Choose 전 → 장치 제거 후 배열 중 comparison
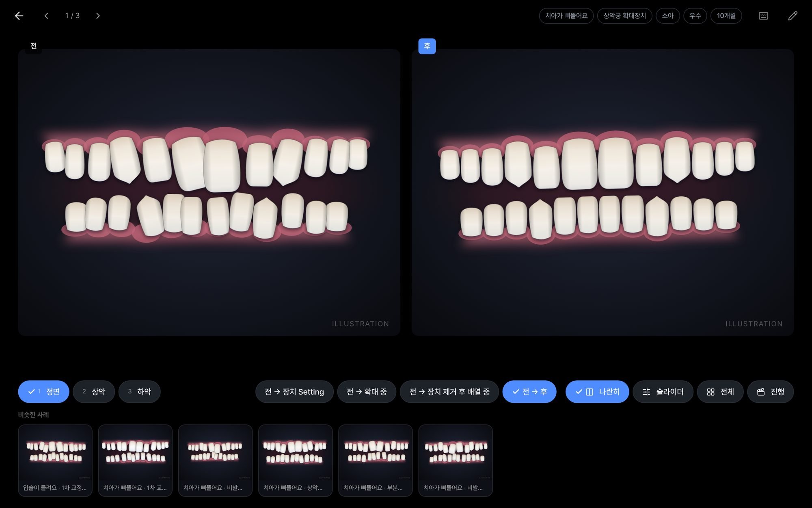This screenshot has height=508, width=812. [x=449, y=392]
